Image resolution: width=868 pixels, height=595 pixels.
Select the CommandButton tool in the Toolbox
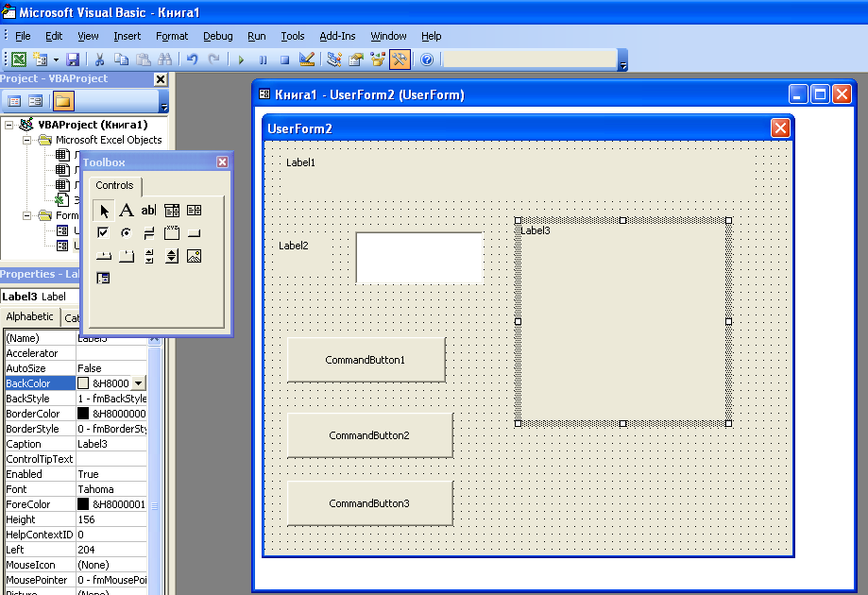[195, 233]
